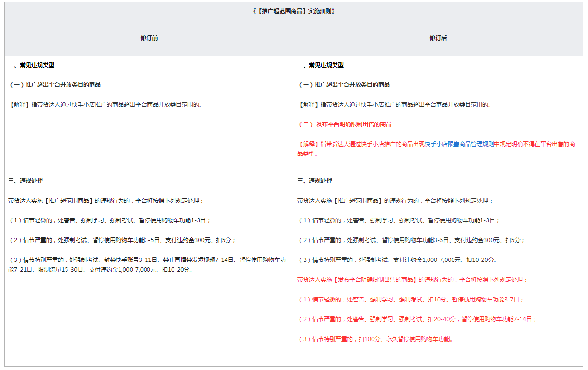Click red sentence 带货达人实施【发布平台明确限制出售的商品】
This screenshot has width=588, height=370.
pos(413,280)
